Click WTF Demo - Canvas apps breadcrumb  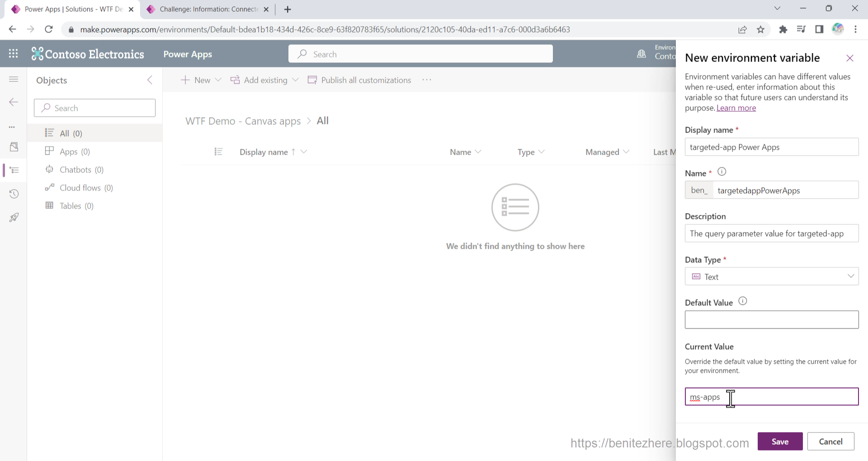click(243, 121)
